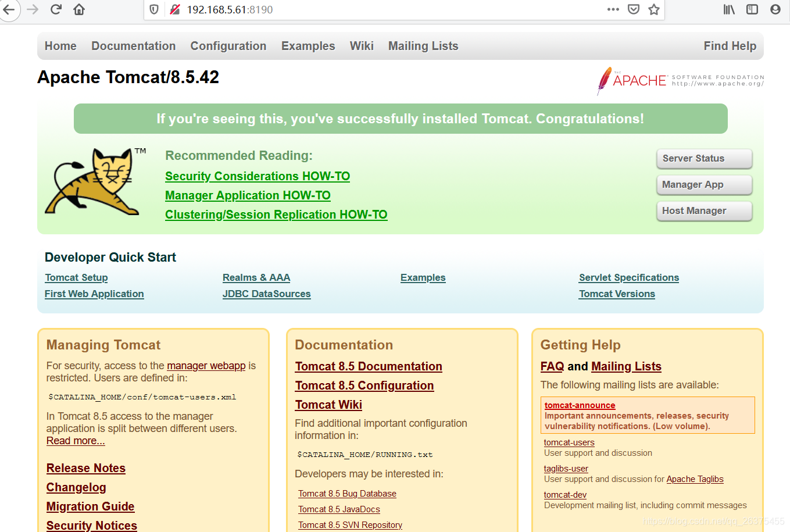Reload the page with the refresh icon
This screenshot has width=790, height=532.
[x=56, y=9]
